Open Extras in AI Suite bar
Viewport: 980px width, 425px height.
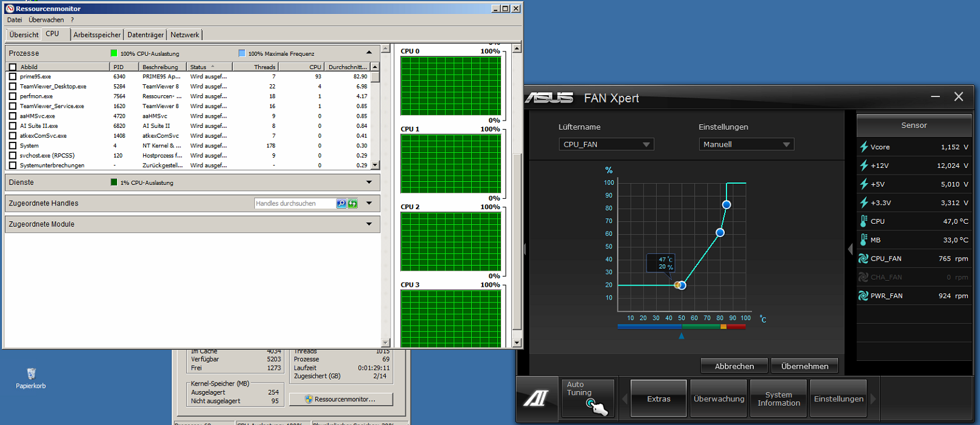click(659, 398)
